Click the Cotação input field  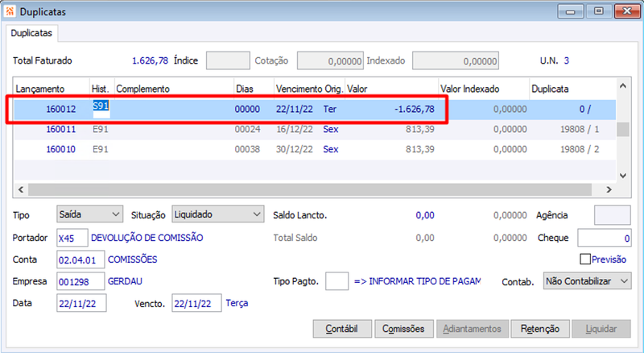pyautogui.click(x=330, y=60)
